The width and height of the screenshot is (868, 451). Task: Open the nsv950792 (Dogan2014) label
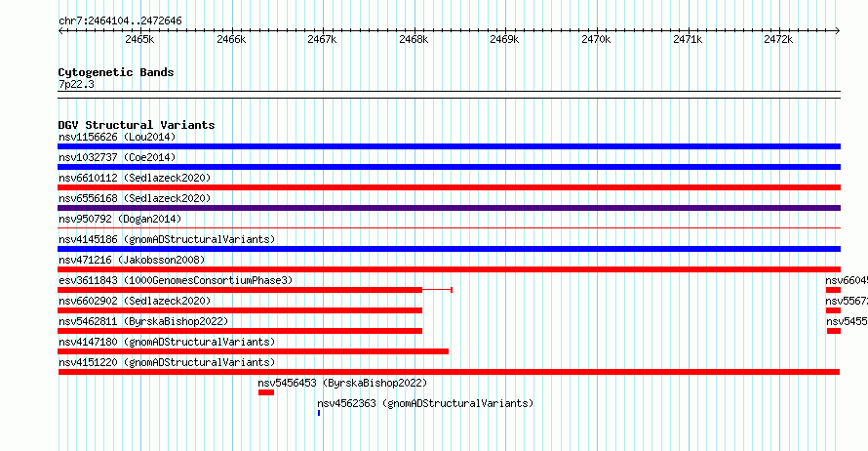tap(120, 219)
